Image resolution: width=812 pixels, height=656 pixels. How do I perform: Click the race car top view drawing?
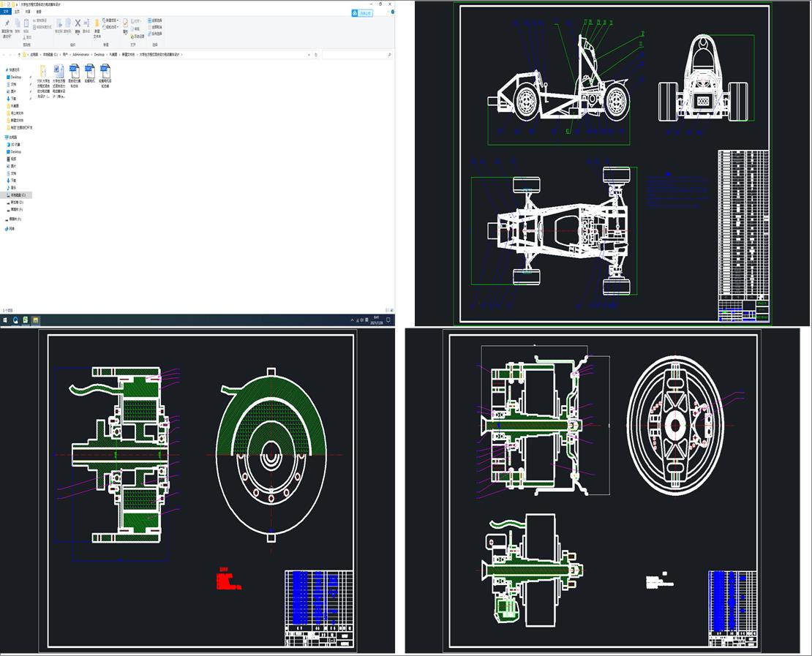coord(560,230)
